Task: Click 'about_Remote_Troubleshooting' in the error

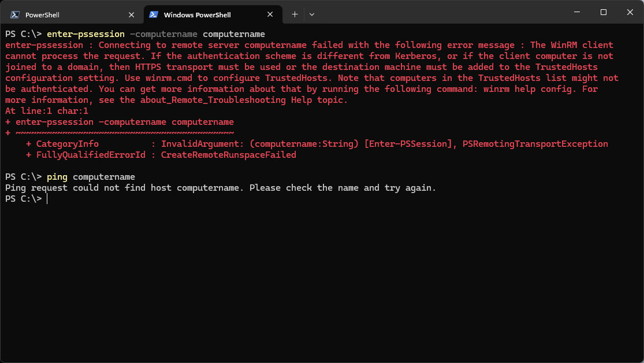Action: coord(213,100)
